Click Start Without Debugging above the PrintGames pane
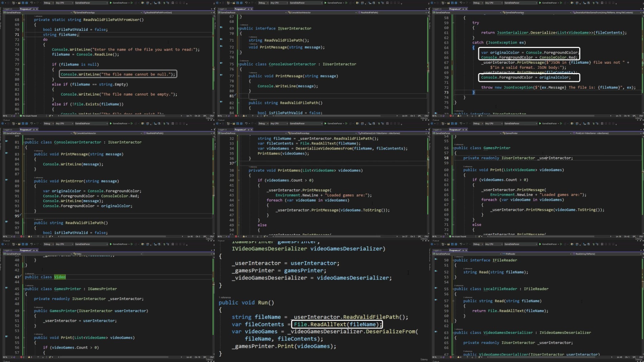Image resolution: width=644 pixels, height=362 pixels. (346, 124)
